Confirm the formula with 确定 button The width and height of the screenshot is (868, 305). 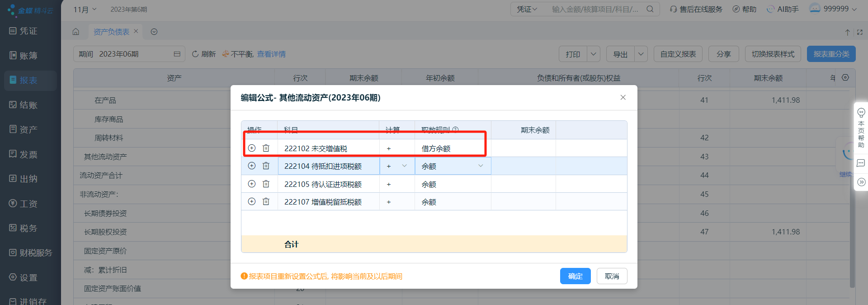pos(575,276)
